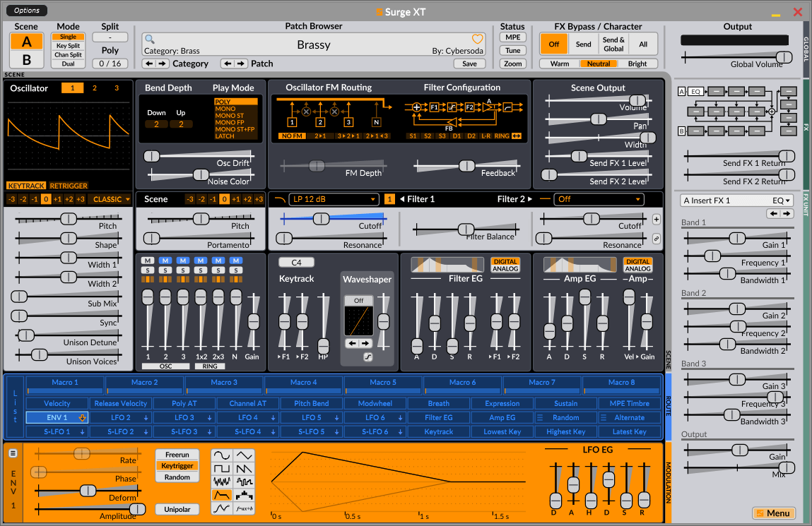Click the patch search magnifier icon

coord(150,39)
